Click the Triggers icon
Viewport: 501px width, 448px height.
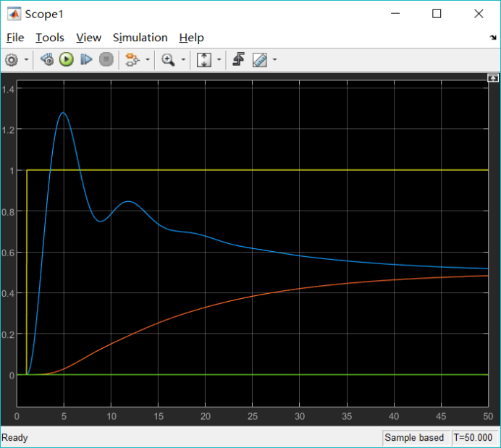[x=239, y=59]
